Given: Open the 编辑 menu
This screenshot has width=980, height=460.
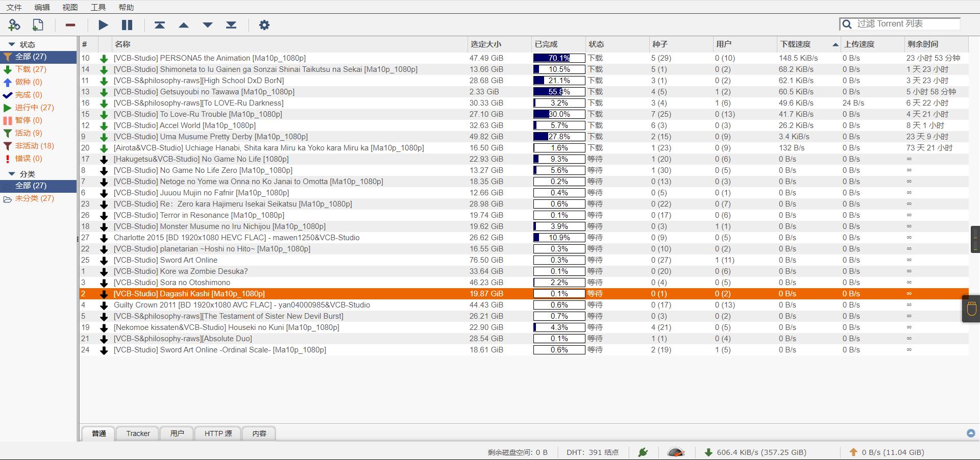Looking at the screenshot, I should coord(42,7).
